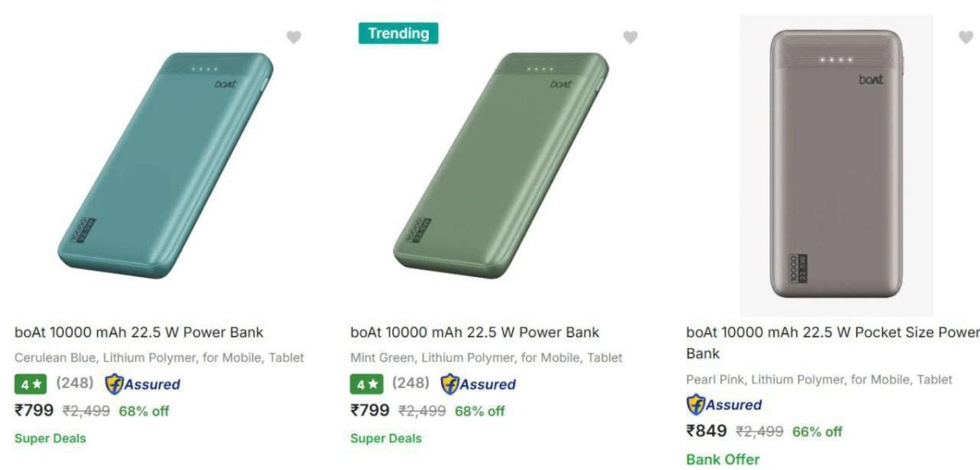Click the Trending tag on Mint Green product

tap(398, 34)
